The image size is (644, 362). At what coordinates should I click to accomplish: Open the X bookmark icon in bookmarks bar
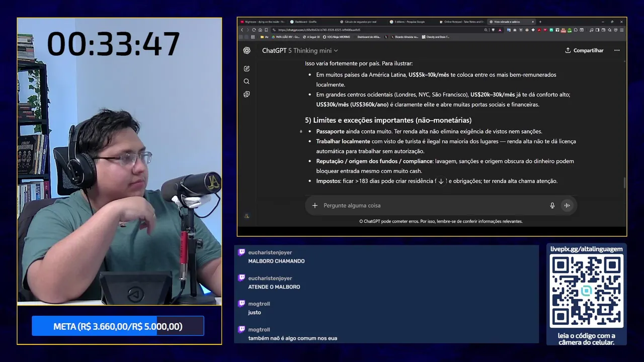[386, 37]
